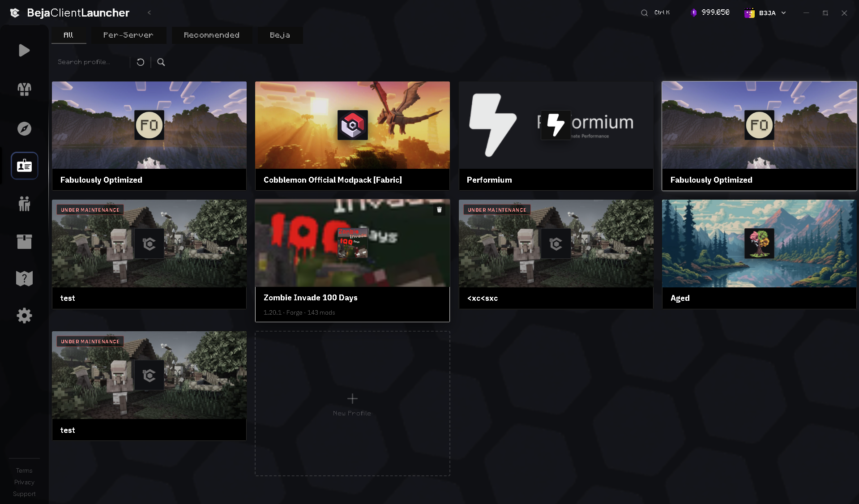Screen dimensions: 859x504
Task: Switch to the Recommended tab
Action: 212,35
